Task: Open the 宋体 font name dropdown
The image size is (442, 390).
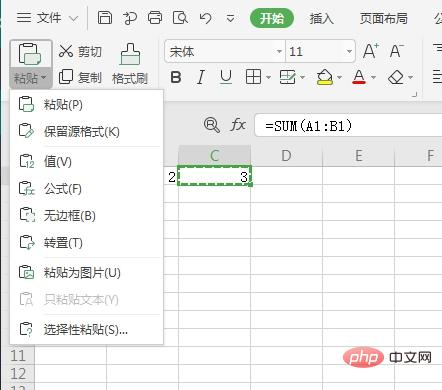Action: 279,51
